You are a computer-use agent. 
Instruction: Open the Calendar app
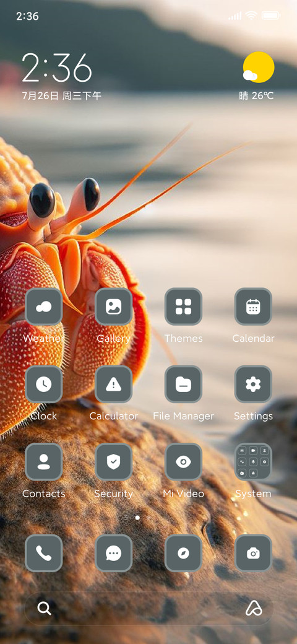(253, 307)
